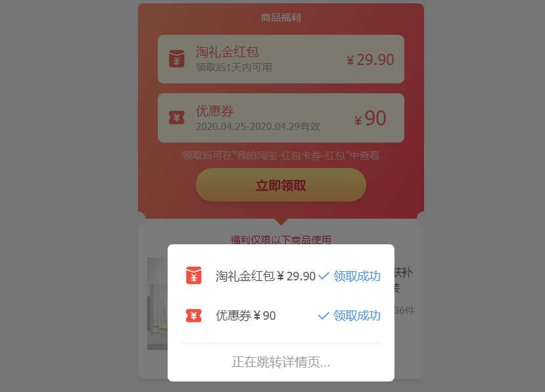The height and width of the screenshot is (392, 545).
Task: Click the first 领取成功 status text
Action: [x=357, y=276]
